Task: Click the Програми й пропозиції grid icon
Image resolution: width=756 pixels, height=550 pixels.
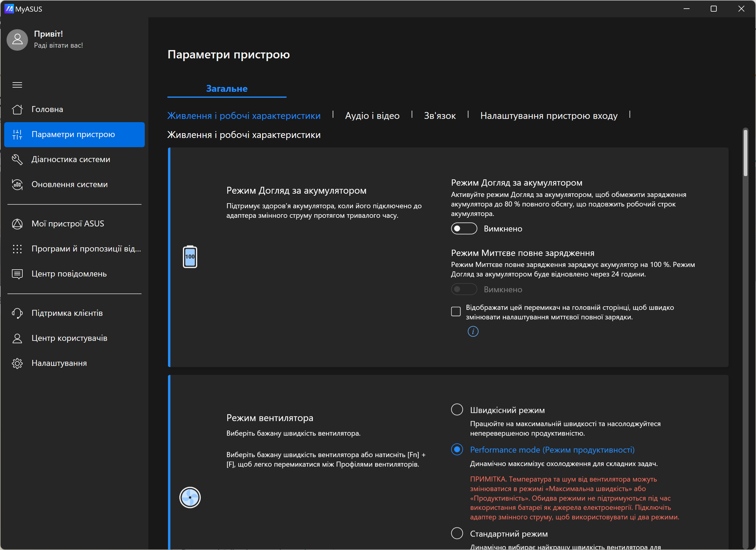Action: [x=17, y=249]
